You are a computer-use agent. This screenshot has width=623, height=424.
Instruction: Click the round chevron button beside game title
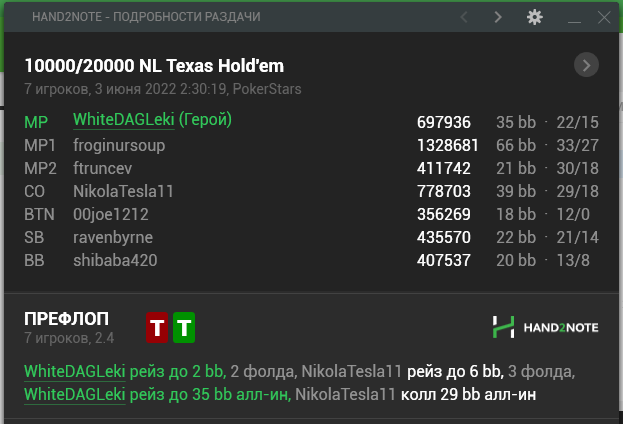[586, 65]
